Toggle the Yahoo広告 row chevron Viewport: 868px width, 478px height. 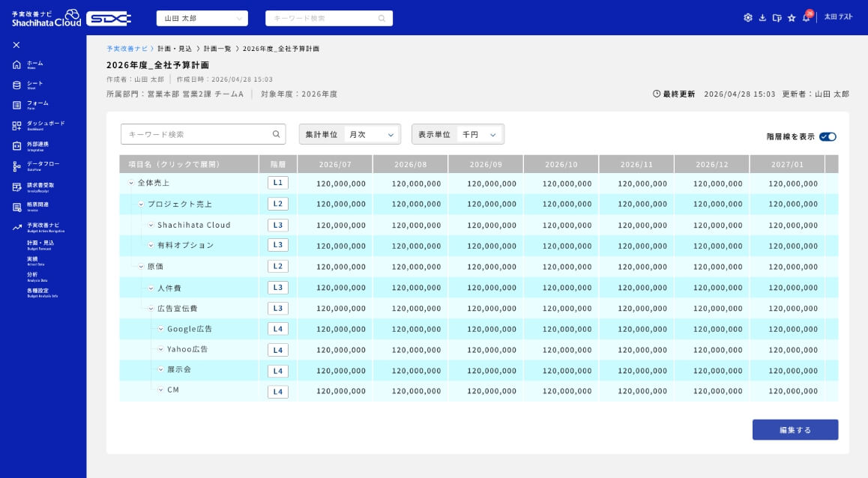pyautogui.click(x=161, y=349)
